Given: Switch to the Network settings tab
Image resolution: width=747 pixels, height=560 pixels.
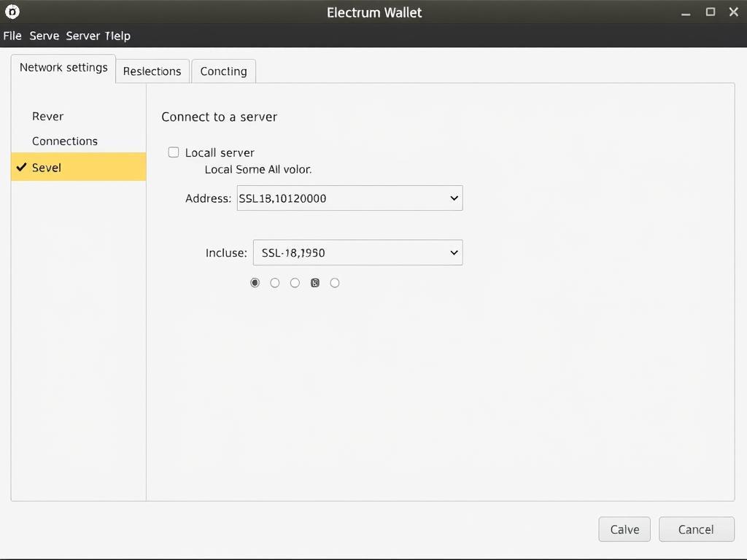Looking at the screenshot, I should 63,68.
